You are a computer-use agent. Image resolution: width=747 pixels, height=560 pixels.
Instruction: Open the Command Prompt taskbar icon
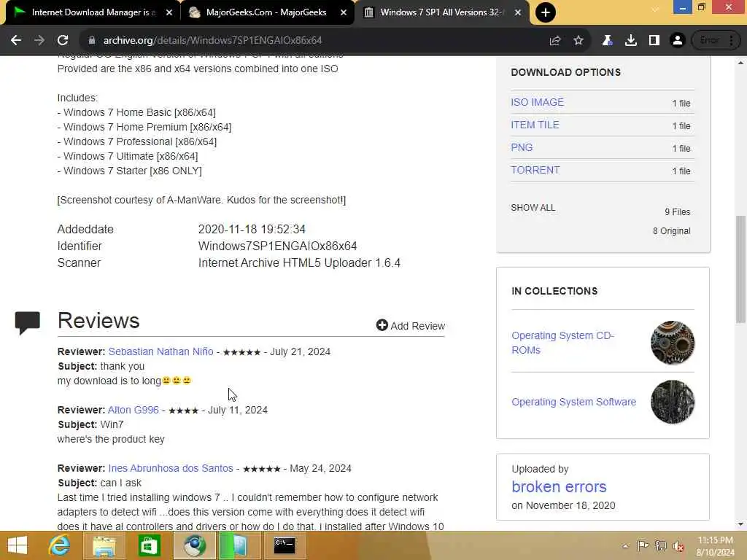[x=285, y=545]
